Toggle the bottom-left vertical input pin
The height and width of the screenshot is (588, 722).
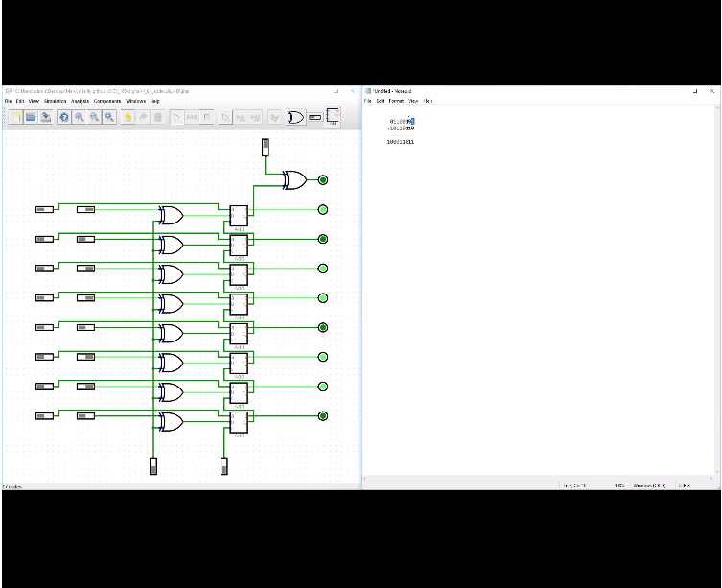tap(152, 466)
